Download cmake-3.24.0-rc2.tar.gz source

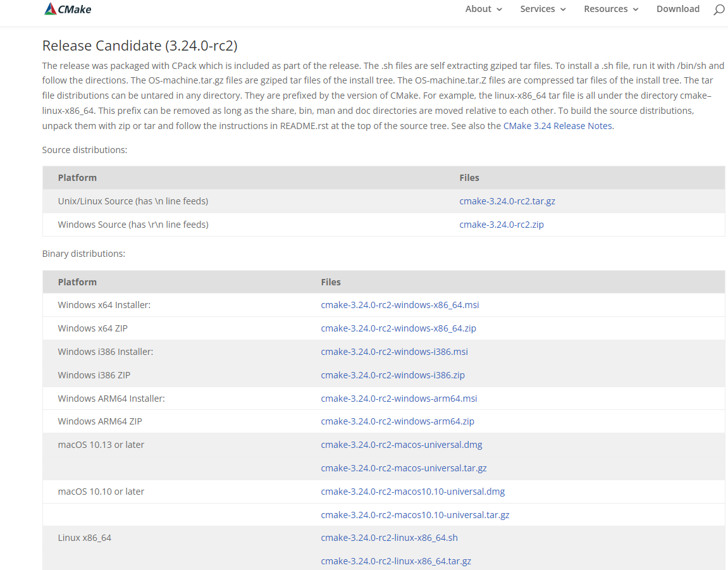pos(507,201)
